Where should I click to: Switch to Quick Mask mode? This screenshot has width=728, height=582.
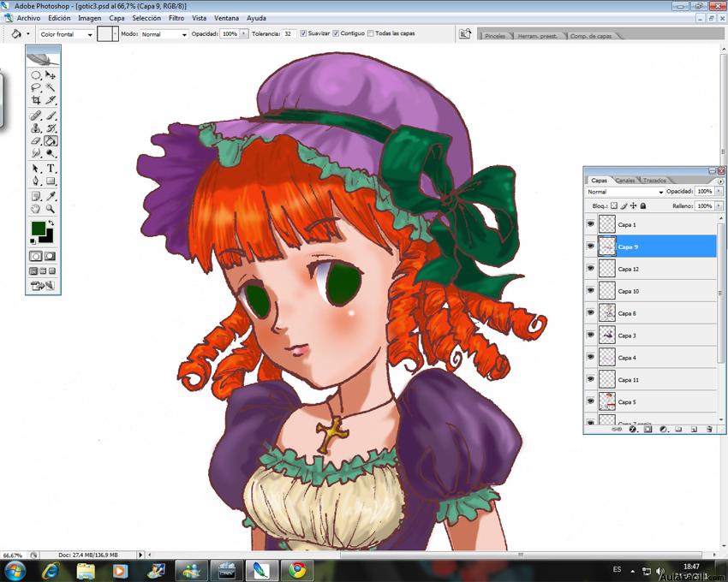(50, 256)
